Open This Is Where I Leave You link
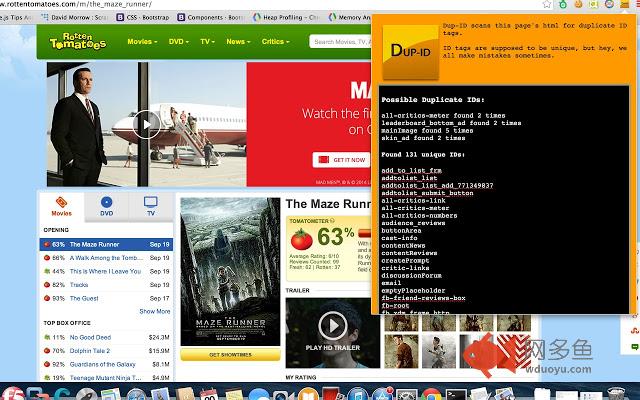 [105, 271]
